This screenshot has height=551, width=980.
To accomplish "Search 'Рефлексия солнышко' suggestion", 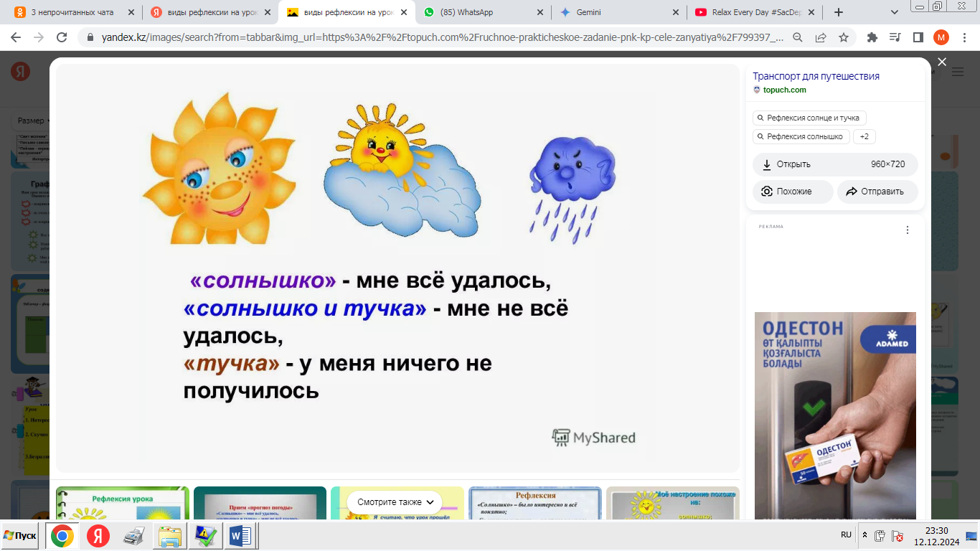I will pyautogui.click(x=801, y=136).
